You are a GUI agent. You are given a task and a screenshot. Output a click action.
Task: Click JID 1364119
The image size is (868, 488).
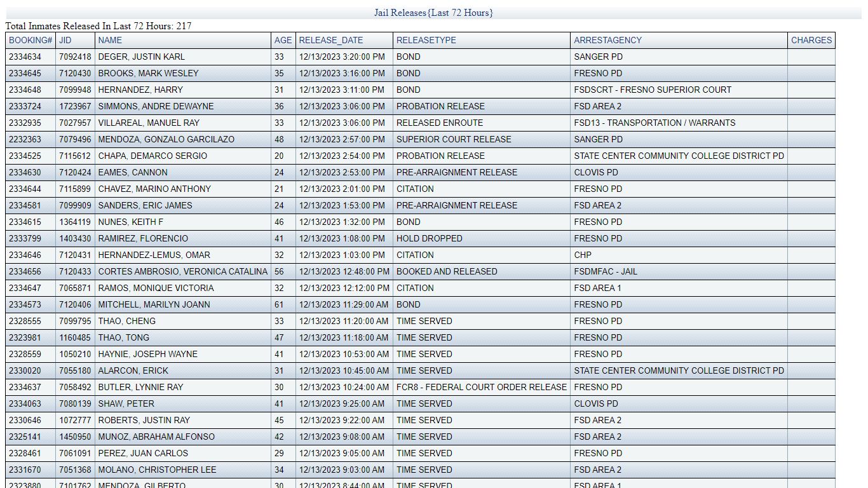tap(75, 222)
